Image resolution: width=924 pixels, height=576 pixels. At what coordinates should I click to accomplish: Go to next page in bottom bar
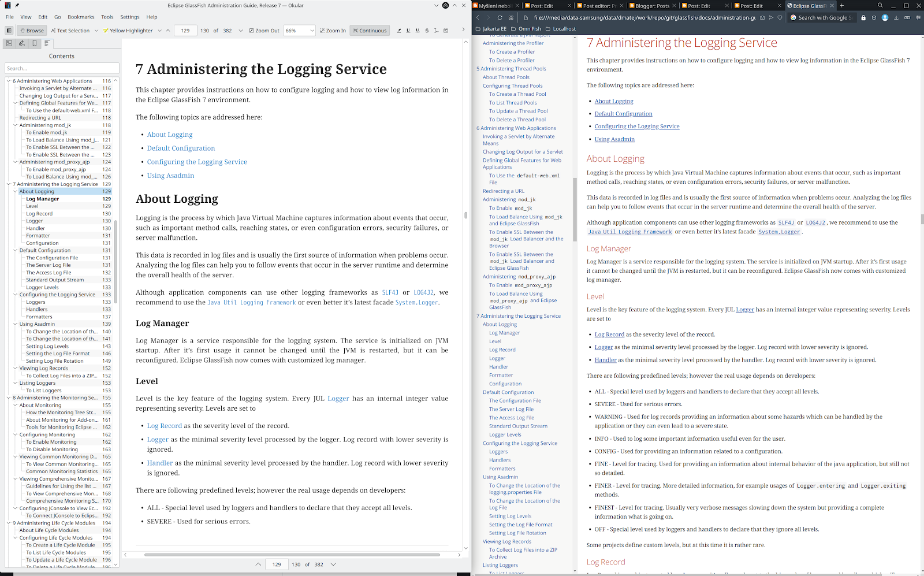[x=333, y=564]
